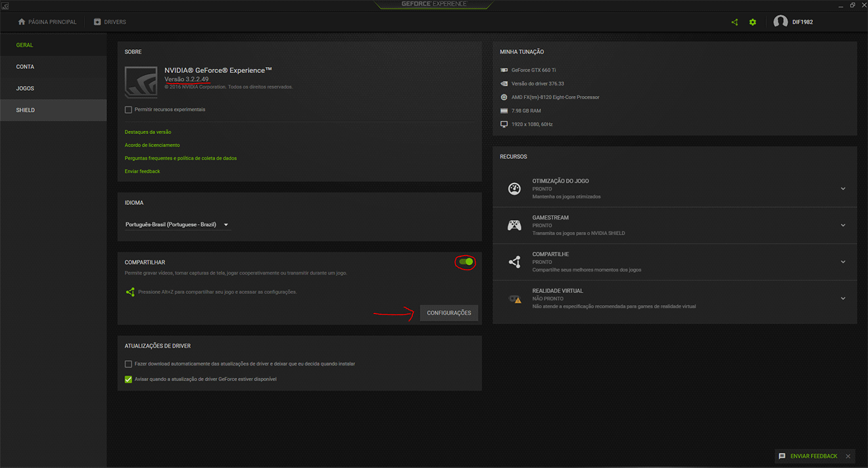This screenshot has height=468, width=868.
Task: Toggle the Compartilhar switch off
Action: click(x=466, y=262)
